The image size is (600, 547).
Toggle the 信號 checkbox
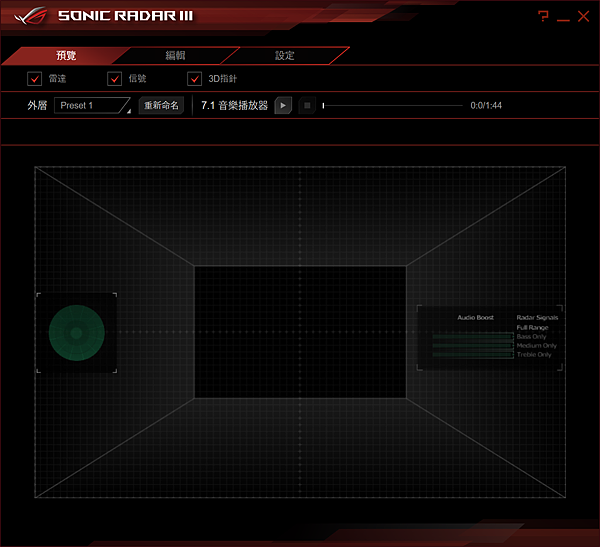pos(114,79)
